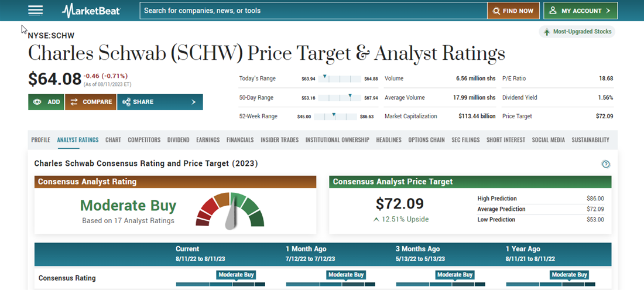644x290 pixels.
Task: Click the Moderate Buy consensus rating text
Action: click(128, 206)
